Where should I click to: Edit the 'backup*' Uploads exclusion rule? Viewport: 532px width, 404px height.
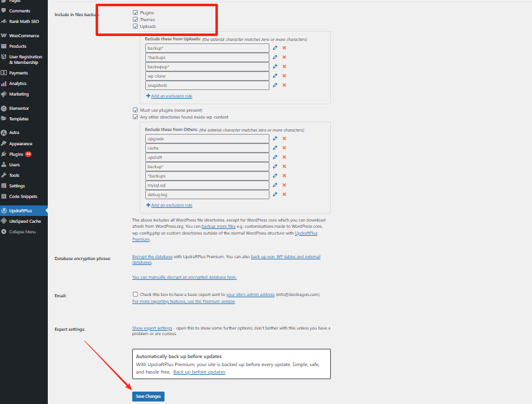(x=275, y=48)
